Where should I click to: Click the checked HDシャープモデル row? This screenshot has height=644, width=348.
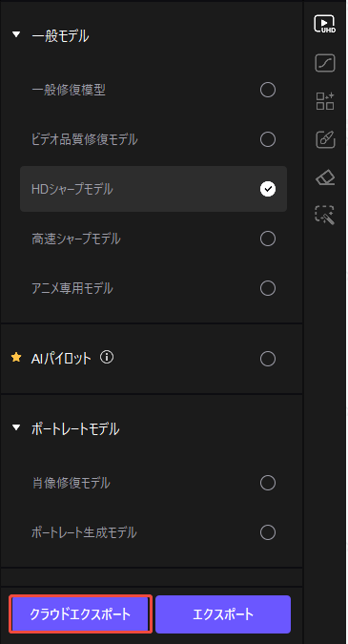(x=154, y=189)
